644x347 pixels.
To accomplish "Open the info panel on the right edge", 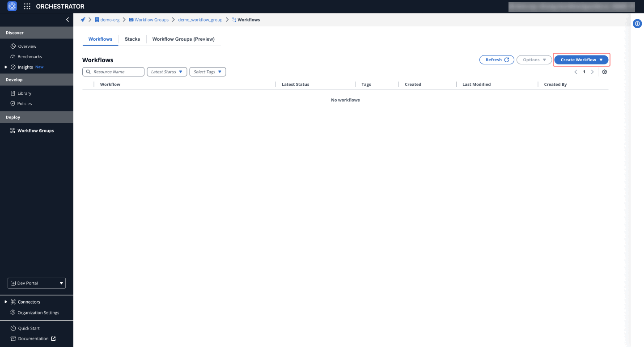I will (x=637, y=23).
